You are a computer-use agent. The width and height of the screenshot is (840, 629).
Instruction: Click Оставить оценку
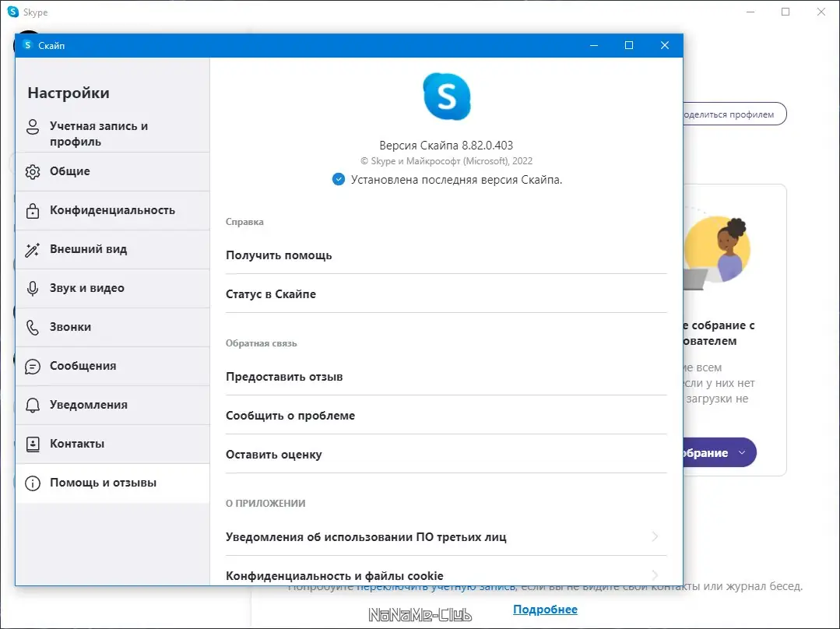pos(446,455)
